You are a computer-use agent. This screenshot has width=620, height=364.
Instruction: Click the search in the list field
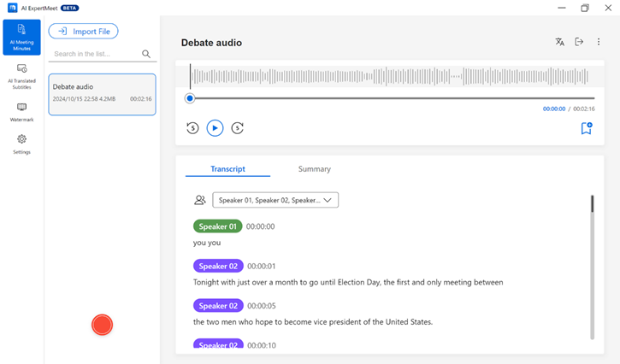94,54
